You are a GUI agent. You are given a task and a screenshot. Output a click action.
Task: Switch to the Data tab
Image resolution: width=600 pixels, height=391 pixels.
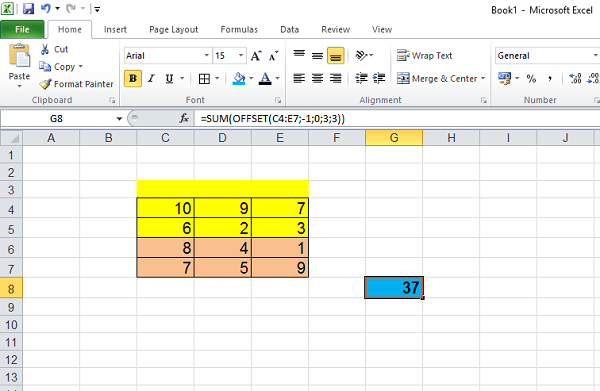coord(290,29)
